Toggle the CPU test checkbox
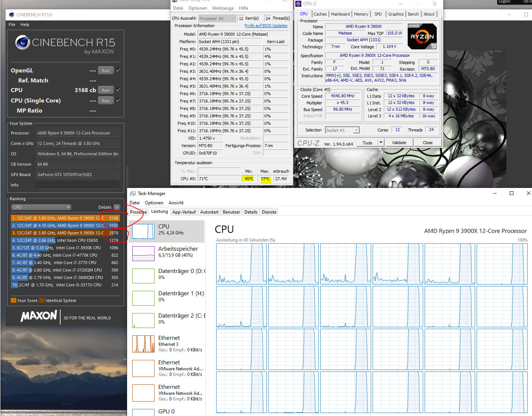Viewport: 532px width, 416px height. tap(118, 90)
